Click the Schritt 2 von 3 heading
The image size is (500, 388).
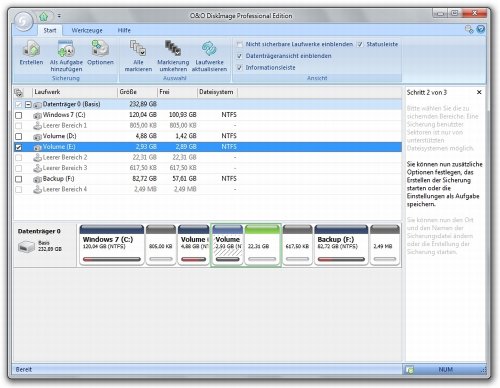tap(426, 93)
